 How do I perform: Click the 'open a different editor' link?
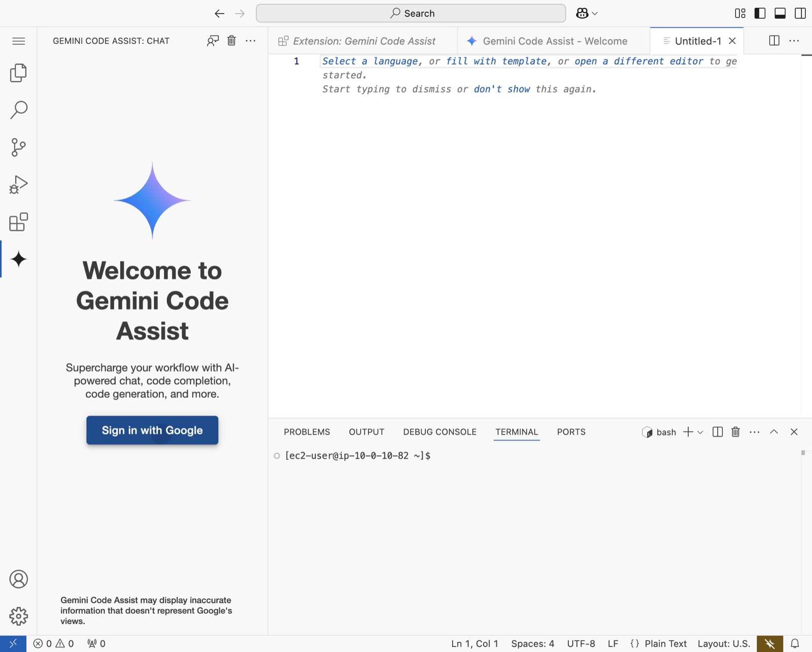coord(639,61)
